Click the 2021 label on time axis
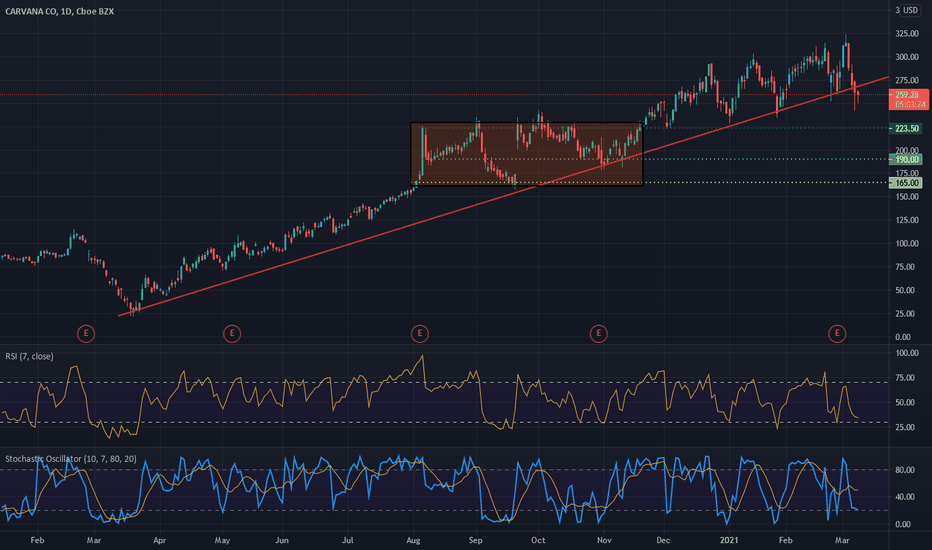 pos(729,540)
